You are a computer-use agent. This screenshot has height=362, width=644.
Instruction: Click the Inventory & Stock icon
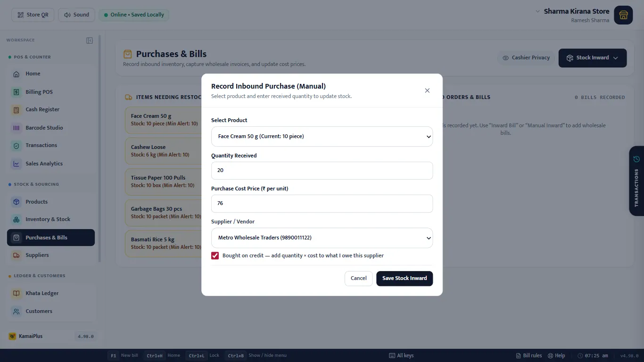[x=17, y=219]
